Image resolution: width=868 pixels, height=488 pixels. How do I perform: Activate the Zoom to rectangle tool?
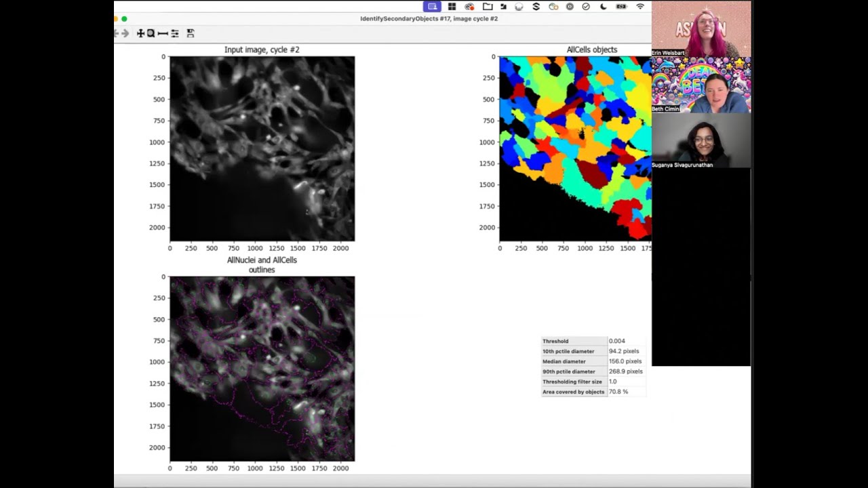tap(151, 33)
